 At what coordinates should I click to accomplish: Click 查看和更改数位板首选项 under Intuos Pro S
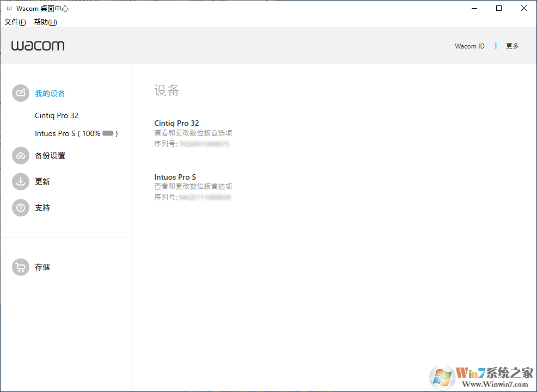coord(193,186)
